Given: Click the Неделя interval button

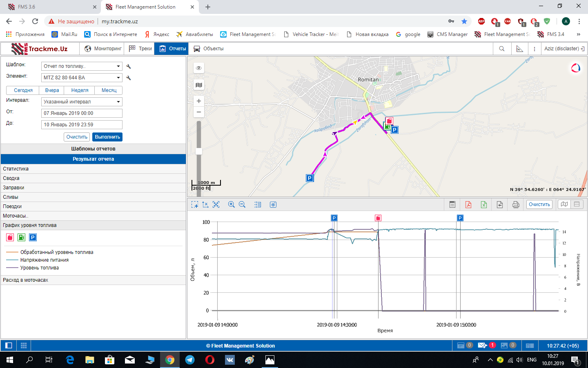Looking at the screenshot, I should 80,90.
